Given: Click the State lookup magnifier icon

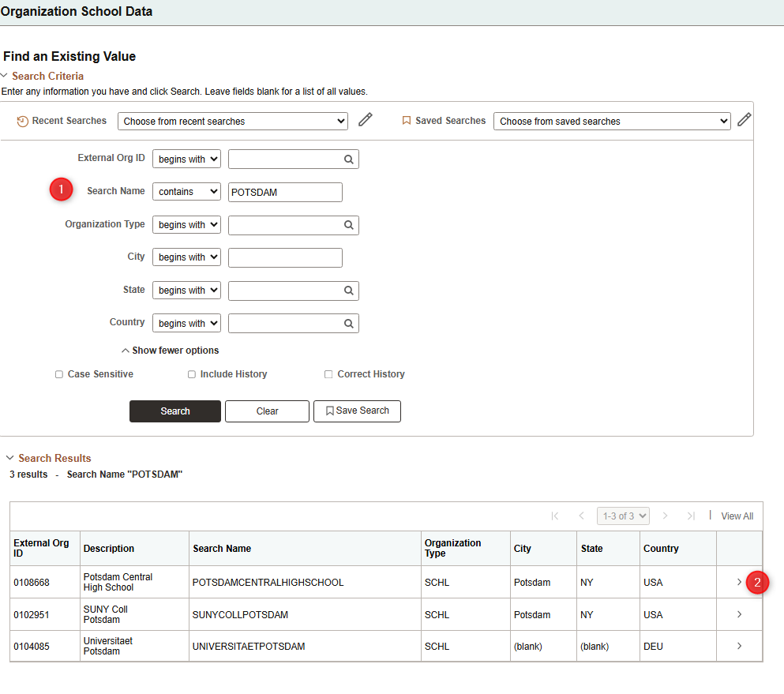Looking at the screenshot, I should click(x=348, y=291).
